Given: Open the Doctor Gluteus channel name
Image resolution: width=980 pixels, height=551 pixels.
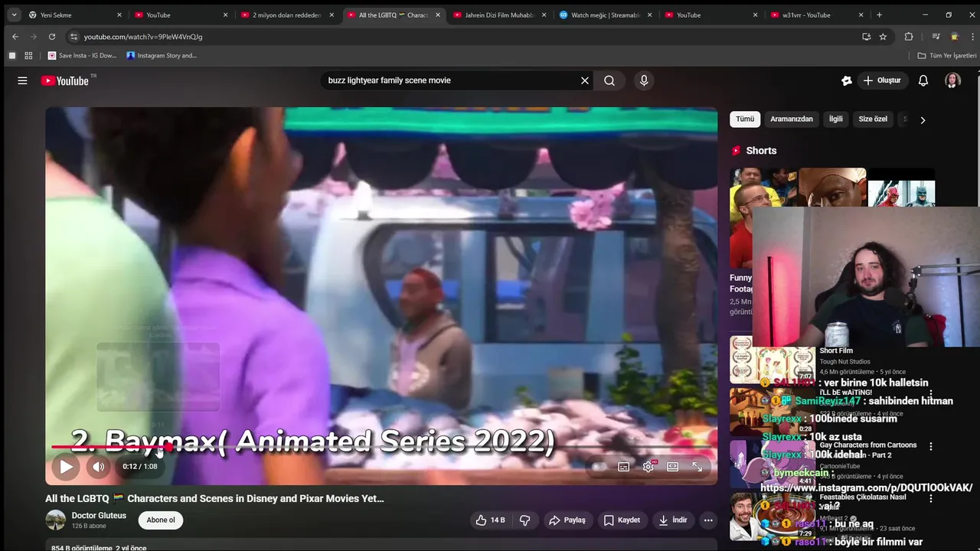Looking at the screenshot, I should pos(99,516).
